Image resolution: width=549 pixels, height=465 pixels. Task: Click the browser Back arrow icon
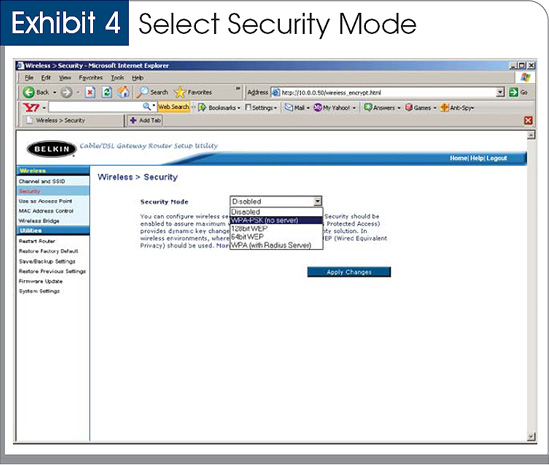point(29,92)
